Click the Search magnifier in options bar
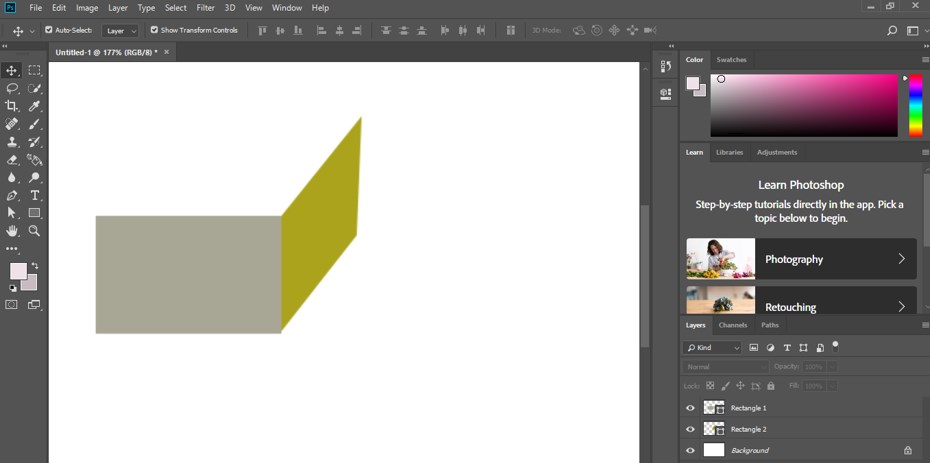This screenshot has width=930, height=463. [891, 31]
